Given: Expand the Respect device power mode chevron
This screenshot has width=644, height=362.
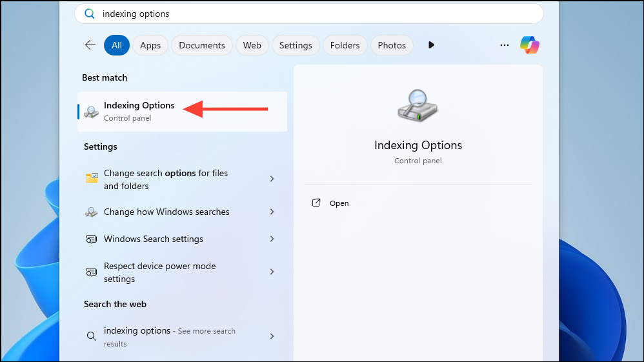Looking at the screenshot, I should pos(272,272).
